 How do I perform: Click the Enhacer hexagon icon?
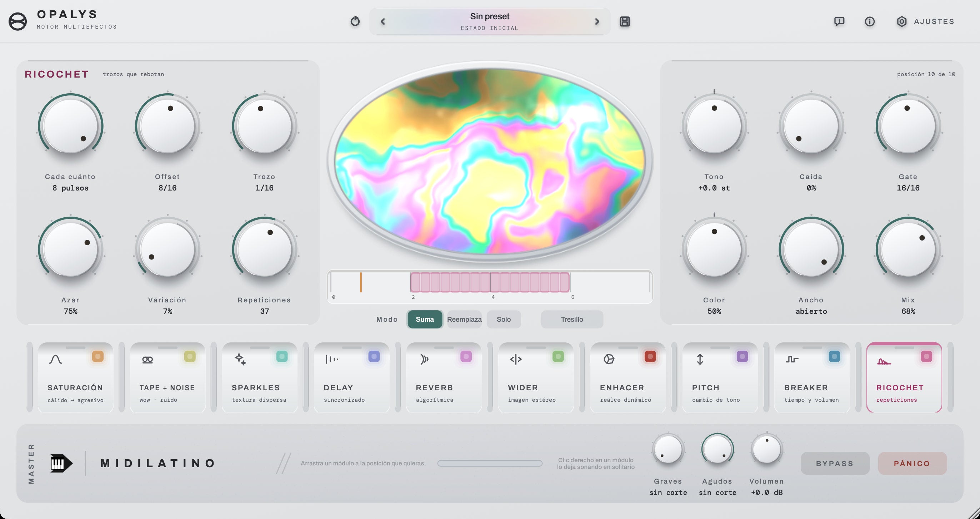click(609, 359)
